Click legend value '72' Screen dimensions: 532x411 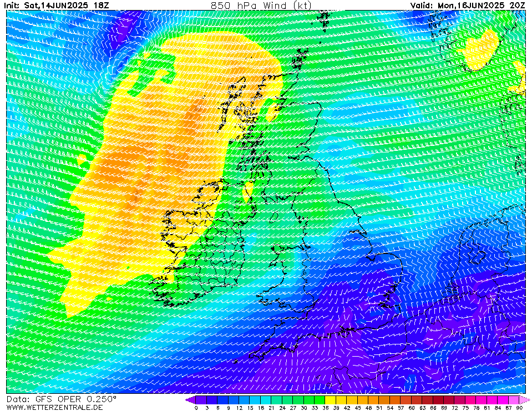tap(455, 408)
